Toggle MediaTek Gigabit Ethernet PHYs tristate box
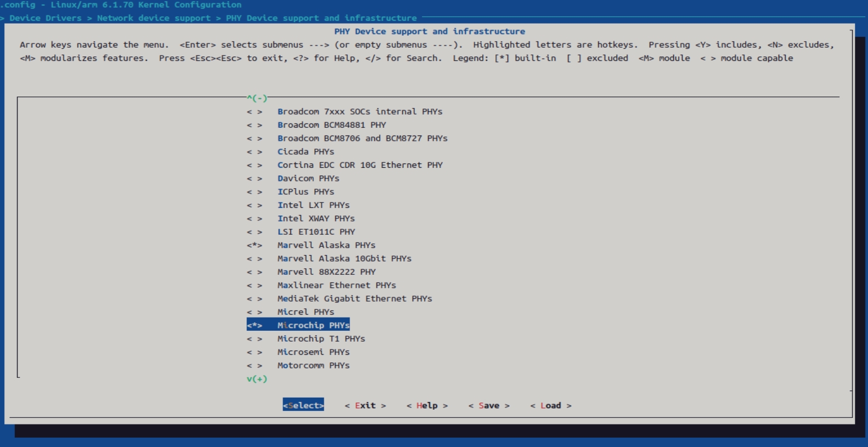 click(x=255, y=298)
